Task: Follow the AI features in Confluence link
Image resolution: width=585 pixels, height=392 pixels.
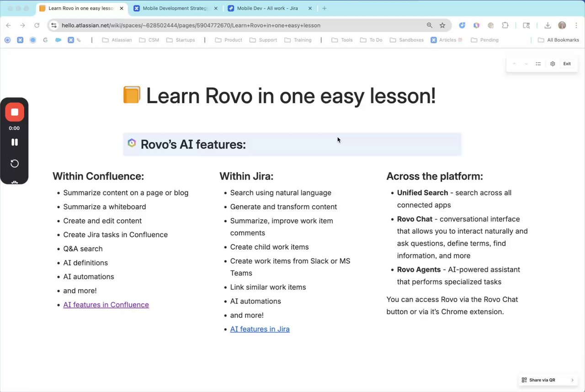Action: coord(106,305)
